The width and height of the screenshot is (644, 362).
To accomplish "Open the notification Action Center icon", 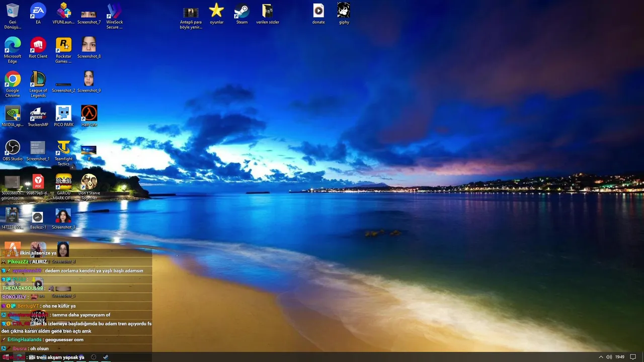I will 633,357.
